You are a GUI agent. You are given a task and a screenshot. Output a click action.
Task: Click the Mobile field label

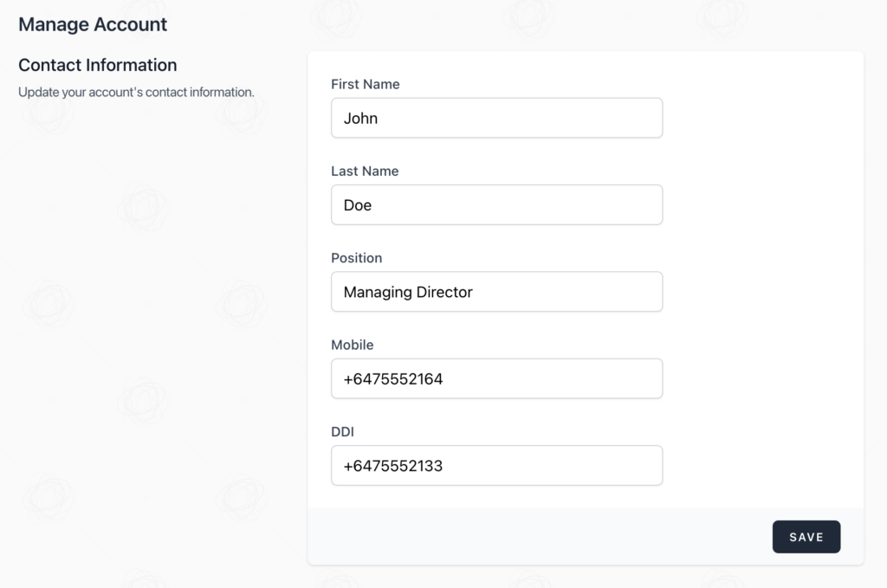[352, 345]
